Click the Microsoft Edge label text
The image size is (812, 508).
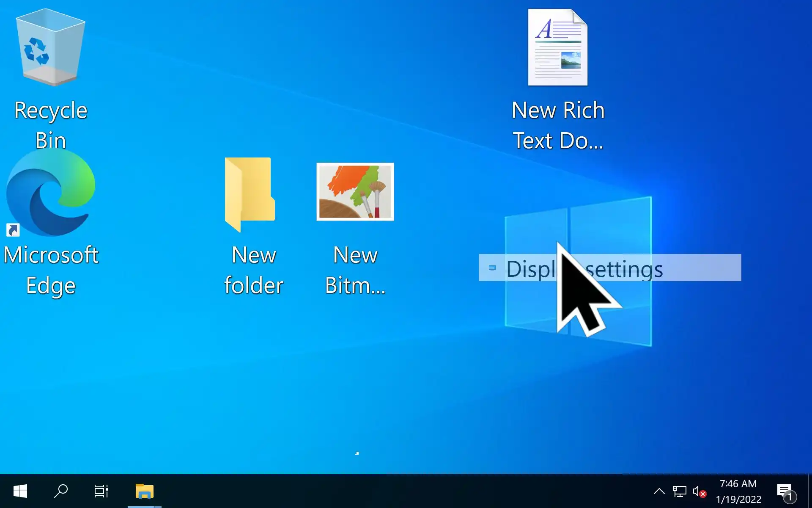point(50,270)
